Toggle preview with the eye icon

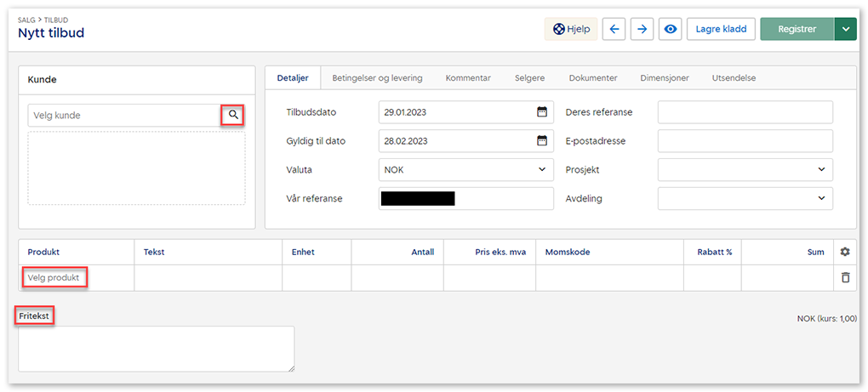coord(671,29)
